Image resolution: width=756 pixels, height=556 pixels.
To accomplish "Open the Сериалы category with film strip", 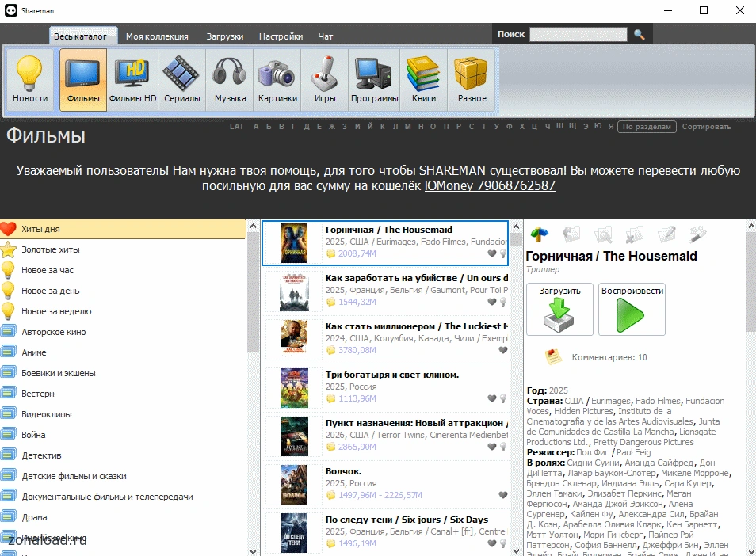I will pyautogui.click(x=181, y=80).
